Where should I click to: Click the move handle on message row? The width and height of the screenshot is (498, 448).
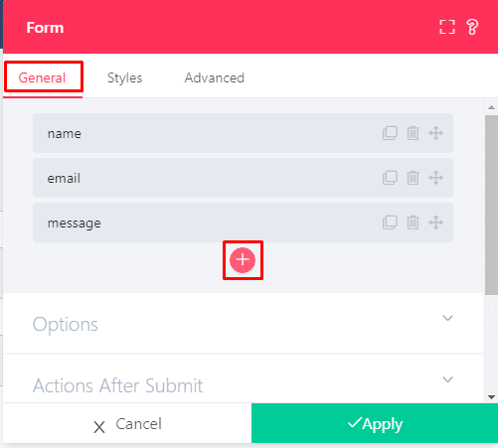tap(435, 223)
